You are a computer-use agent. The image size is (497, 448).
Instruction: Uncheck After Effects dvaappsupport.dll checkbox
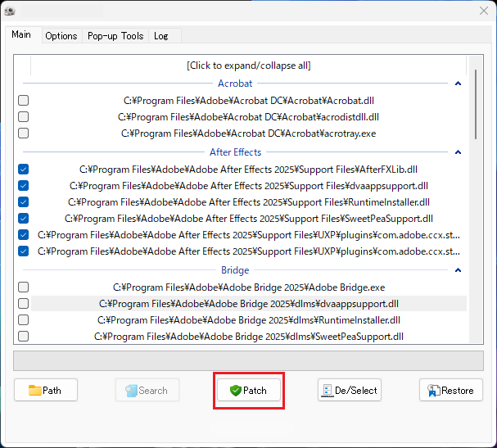click(x=24, y=186)
